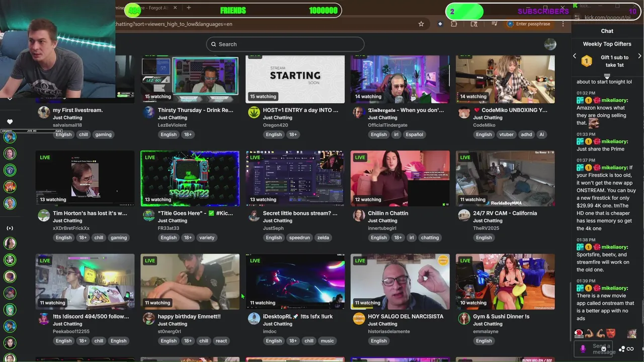Click the Search input field
Screen dimensions: 644x362
coord(285,44)
